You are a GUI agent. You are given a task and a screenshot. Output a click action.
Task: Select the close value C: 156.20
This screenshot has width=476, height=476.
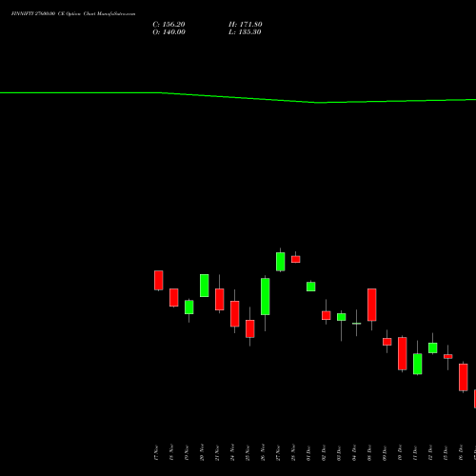click(169, 25)
